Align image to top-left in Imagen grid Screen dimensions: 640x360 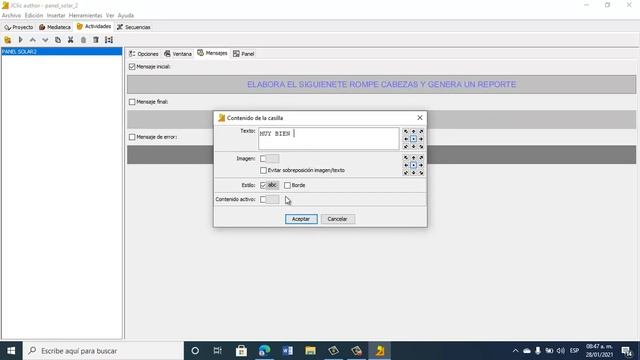[406, 158]
